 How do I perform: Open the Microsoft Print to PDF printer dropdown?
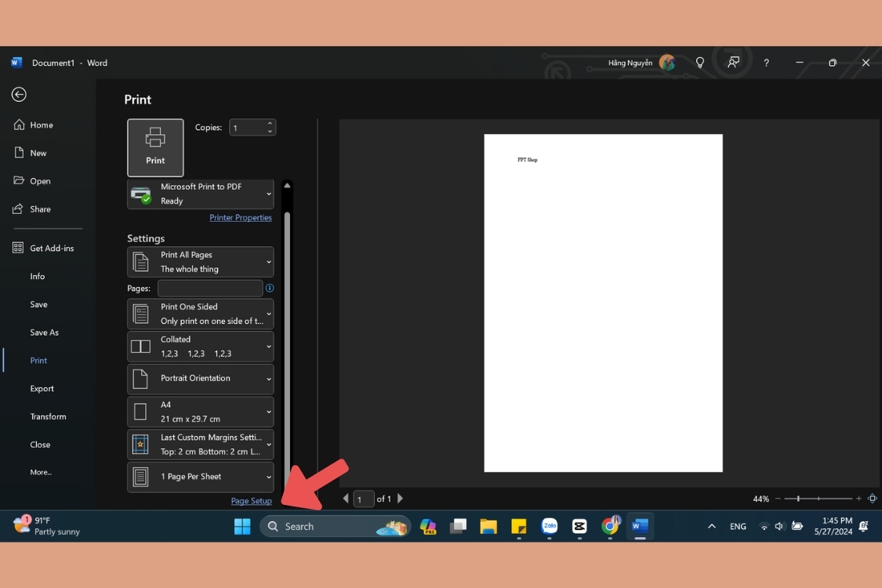(200, 194)
